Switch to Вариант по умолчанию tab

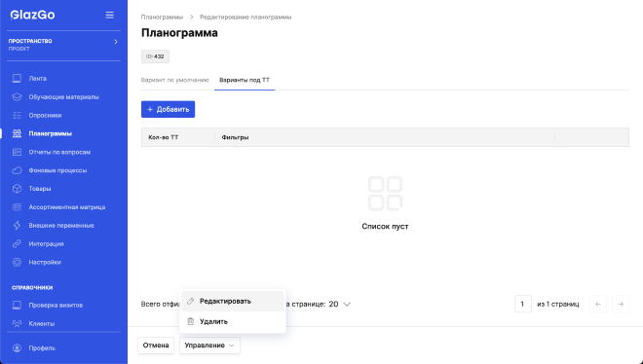pos(175,80)
